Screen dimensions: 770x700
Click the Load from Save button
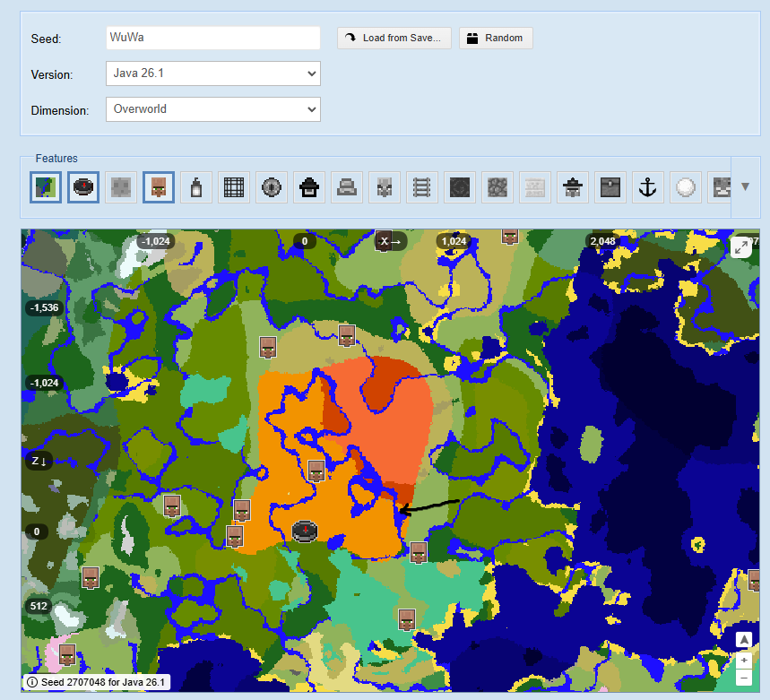click(394, 39)
